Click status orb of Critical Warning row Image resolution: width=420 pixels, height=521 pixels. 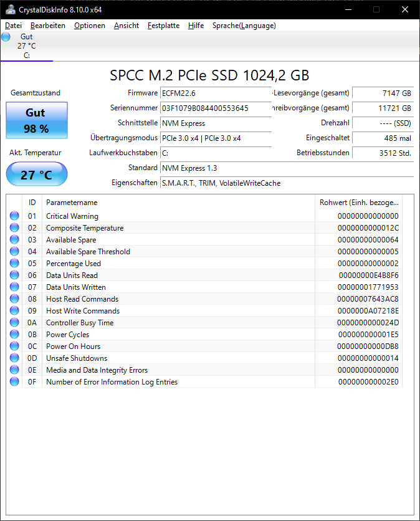(x=14, y=216)
